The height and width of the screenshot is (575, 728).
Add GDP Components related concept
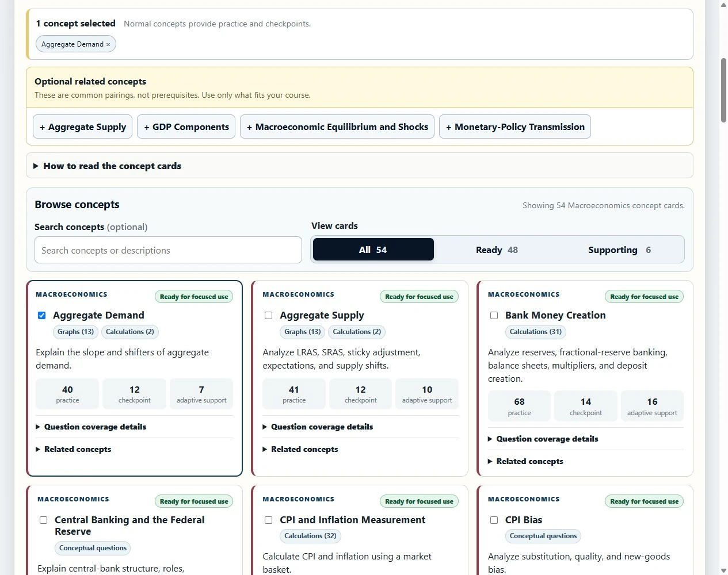pyautogui.click(x=186, y=127)
